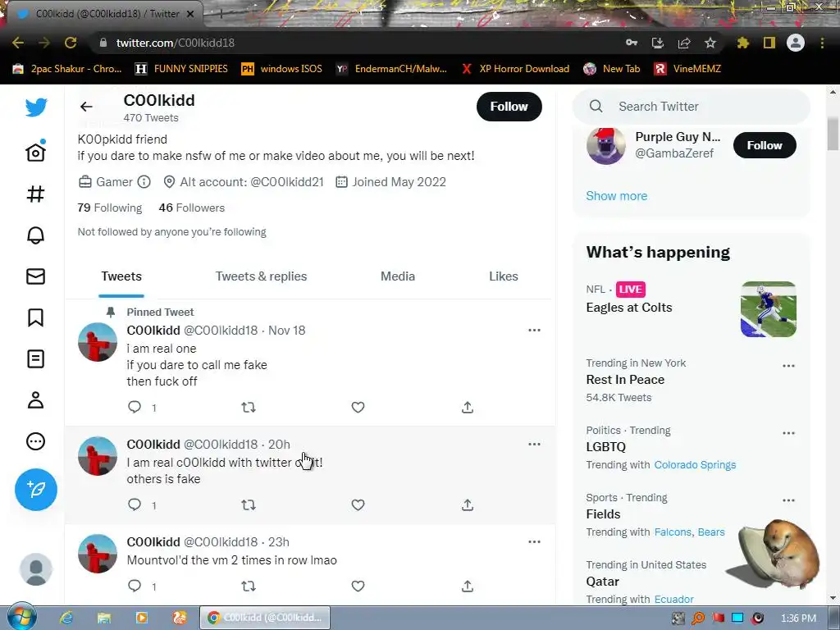This screenshot has width=840, height=630.
Task: Open the Windows Start orb
Action: 22,617
